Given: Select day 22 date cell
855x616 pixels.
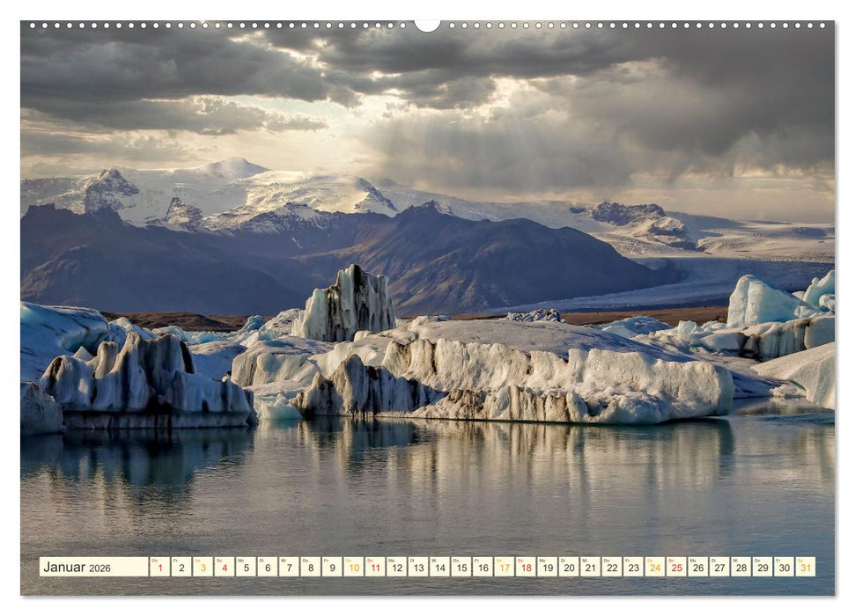Looking at the screenshot, I should (x=612, y=568).
